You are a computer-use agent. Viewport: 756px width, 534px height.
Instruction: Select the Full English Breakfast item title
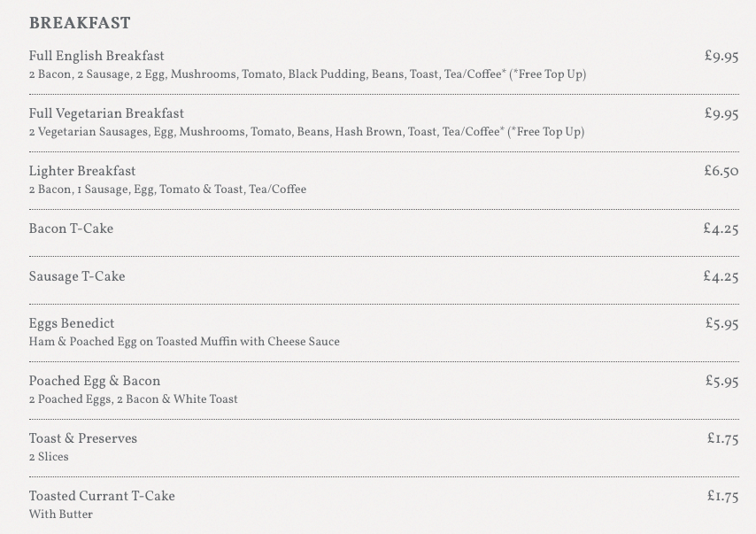[96, 57]
